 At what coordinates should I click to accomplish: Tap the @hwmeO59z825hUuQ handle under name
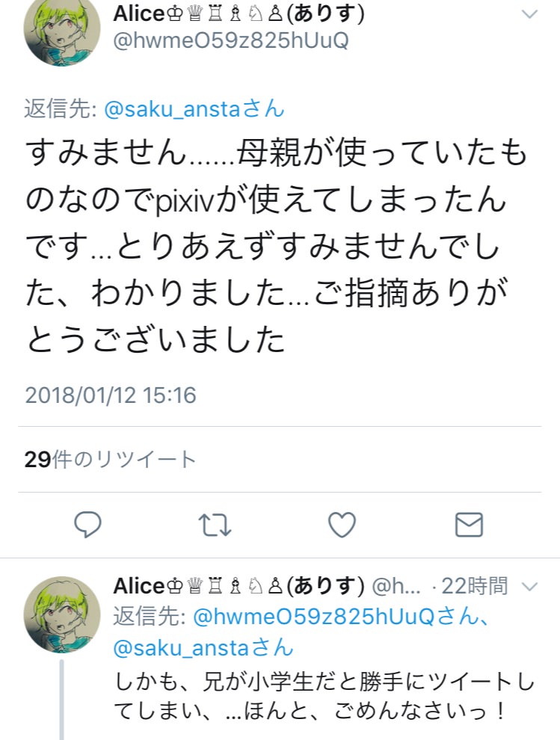point(231,40)
